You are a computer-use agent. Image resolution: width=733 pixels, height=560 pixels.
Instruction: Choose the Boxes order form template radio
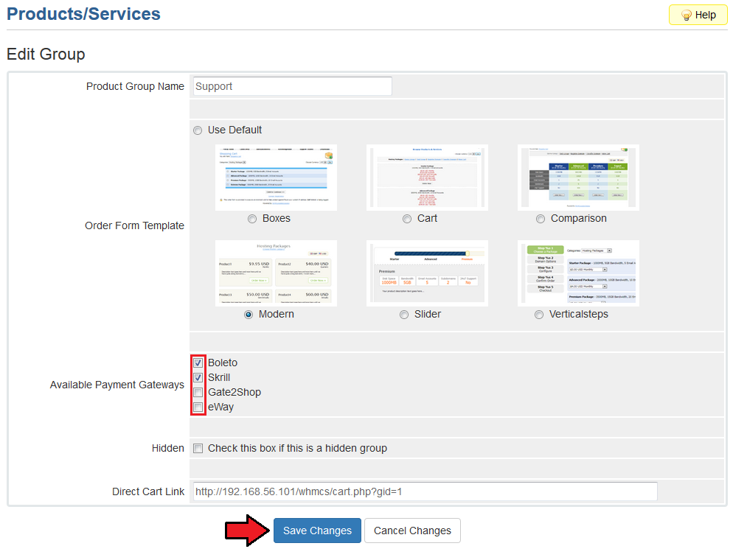[253, 219]
